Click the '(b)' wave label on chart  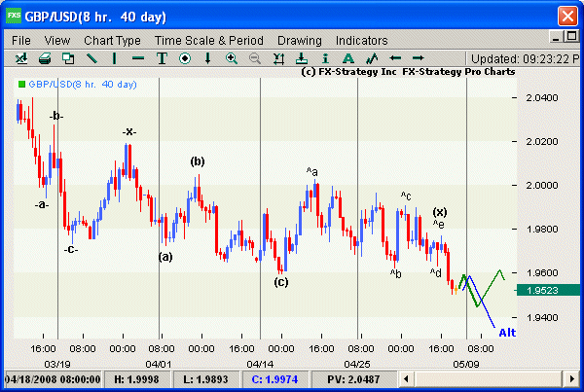pyautogui.click(x=198, y=161)
